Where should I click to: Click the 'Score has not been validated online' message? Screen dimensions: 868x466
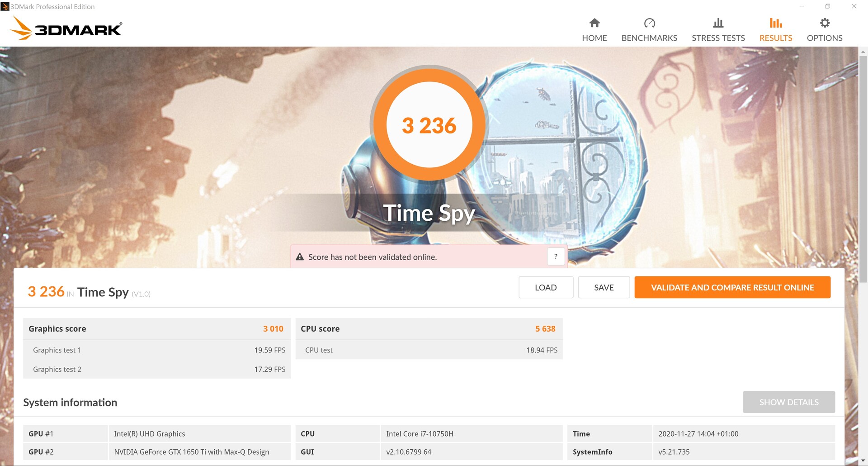pos(373,257)
